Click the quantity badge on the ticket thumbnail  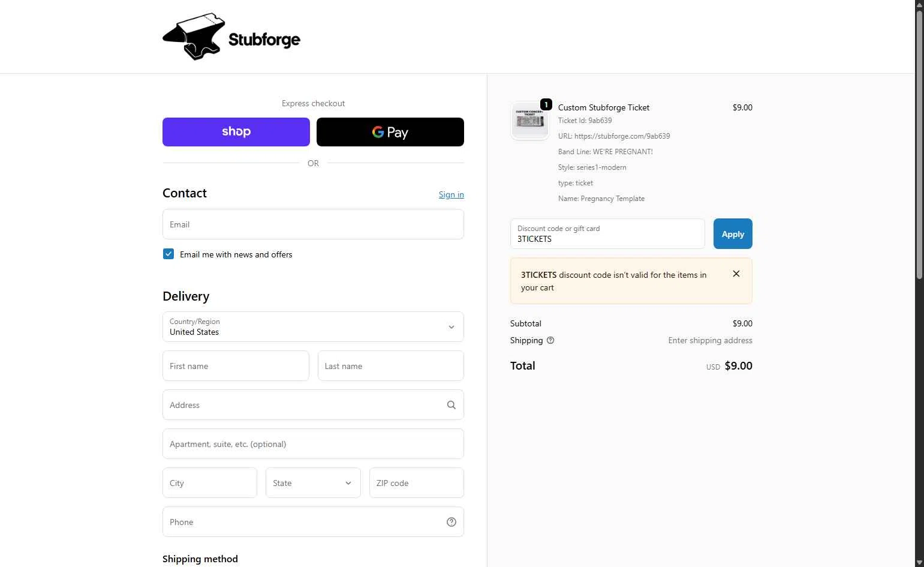[546, 104]
